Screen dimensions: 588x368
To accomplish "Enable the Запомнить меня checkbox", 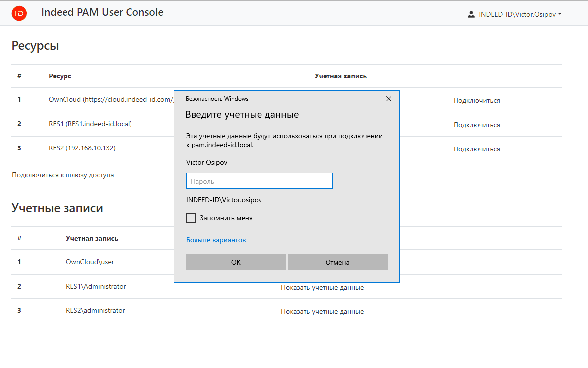I will 191,218.
